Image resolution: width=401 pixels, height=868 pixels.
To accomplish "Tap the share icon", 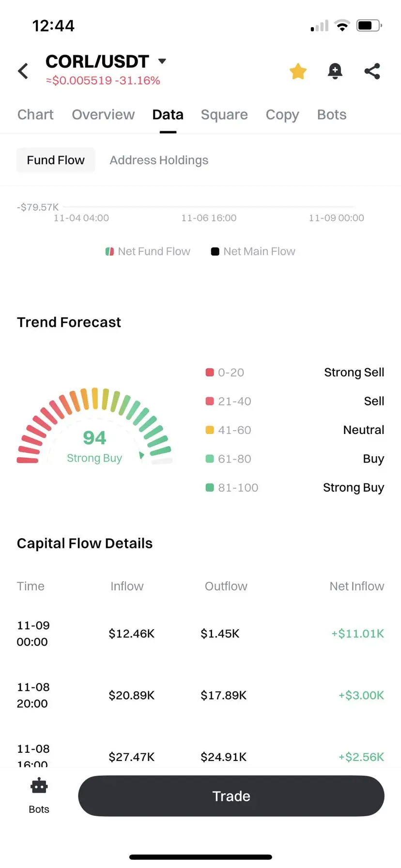I will tap(372, 71).
